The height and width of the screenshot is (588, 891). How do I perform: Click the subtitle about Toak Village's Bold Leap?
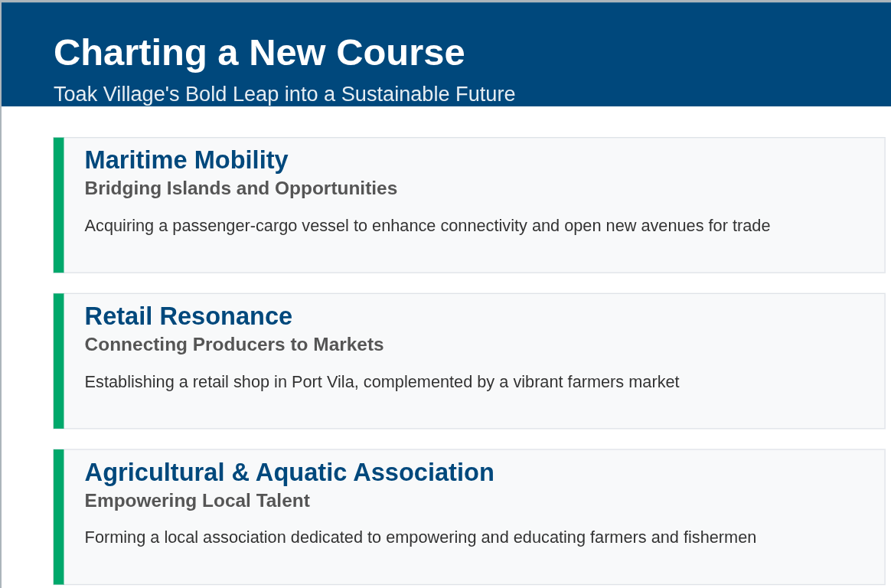click(x=284, y=94)
